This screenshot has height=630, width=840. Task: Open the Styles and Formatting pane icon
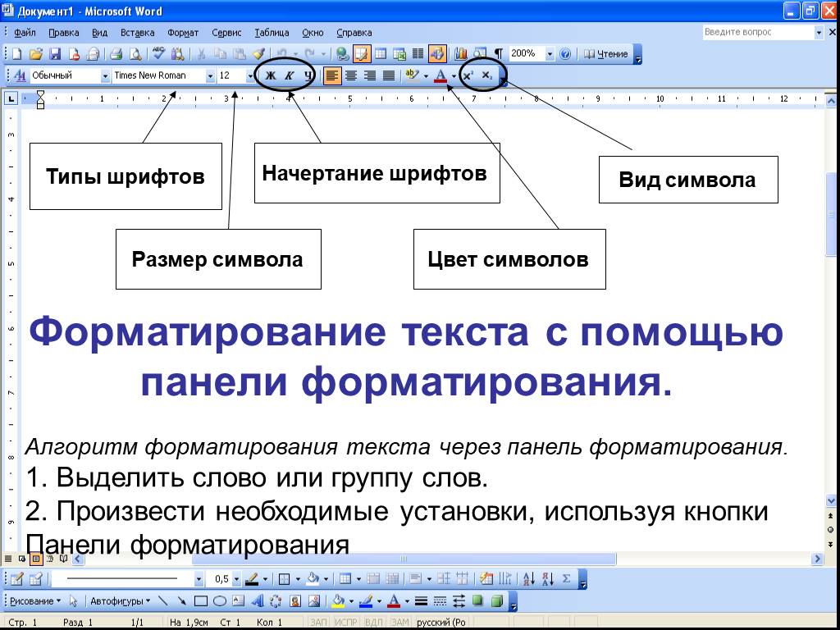coord(21,75)
